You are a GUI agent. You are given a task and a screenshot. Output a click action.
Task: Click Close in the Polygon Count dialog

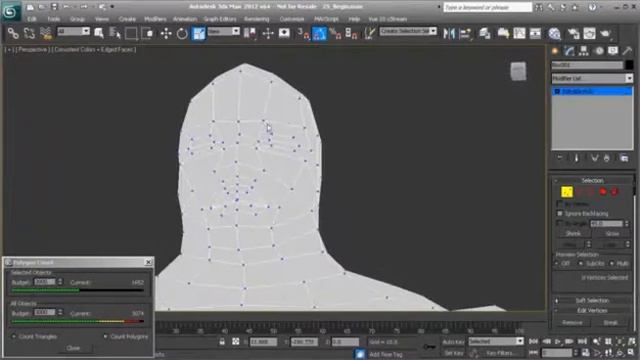click(73, 348)
